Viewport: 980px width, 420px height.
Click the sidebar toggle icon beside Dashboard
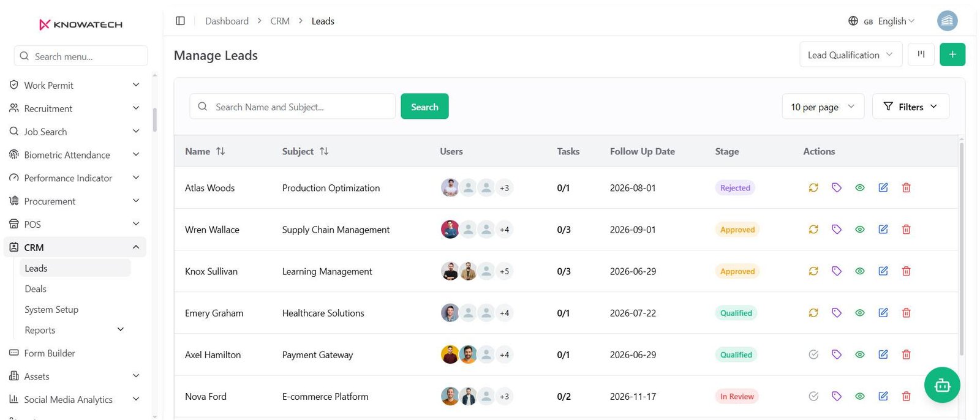[x=180, y=21]
